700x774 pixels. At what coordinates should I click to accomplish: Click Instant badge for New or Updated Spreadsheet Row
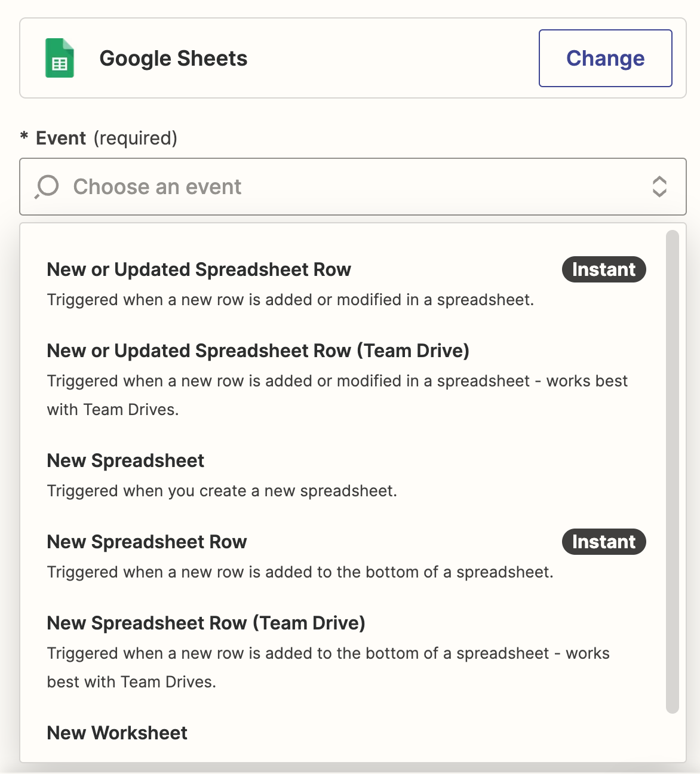click(604, 269)
